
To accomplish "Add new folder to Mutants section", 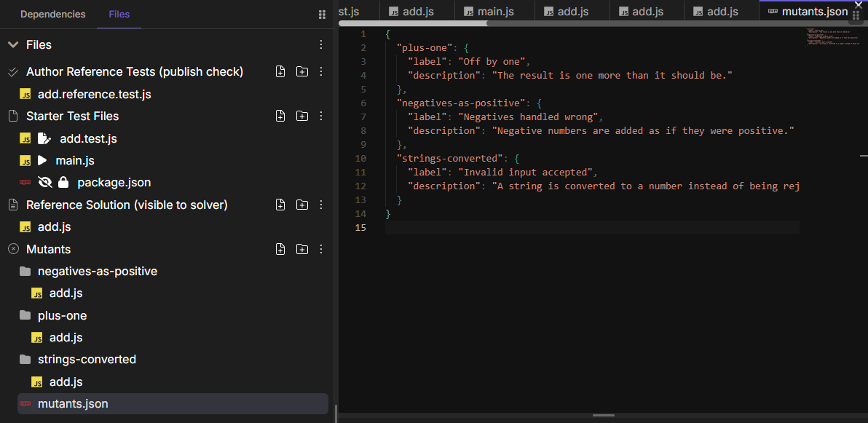I will pos(301,248).
